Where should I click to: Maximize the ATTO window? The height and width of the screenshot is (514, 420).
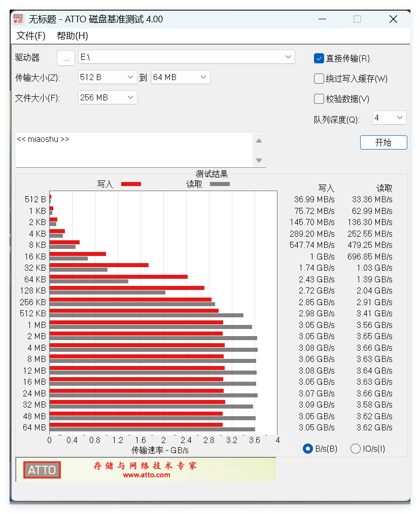[357, 19]
